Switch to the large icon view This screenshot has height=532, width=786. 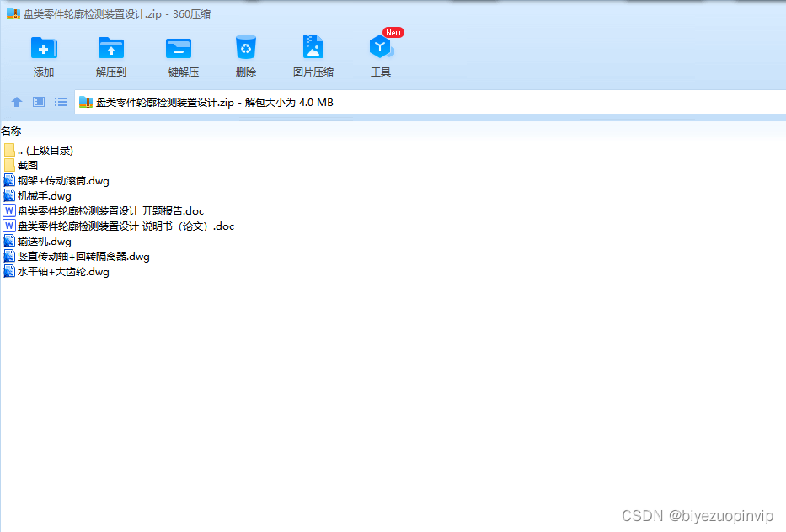coord(39,102)
